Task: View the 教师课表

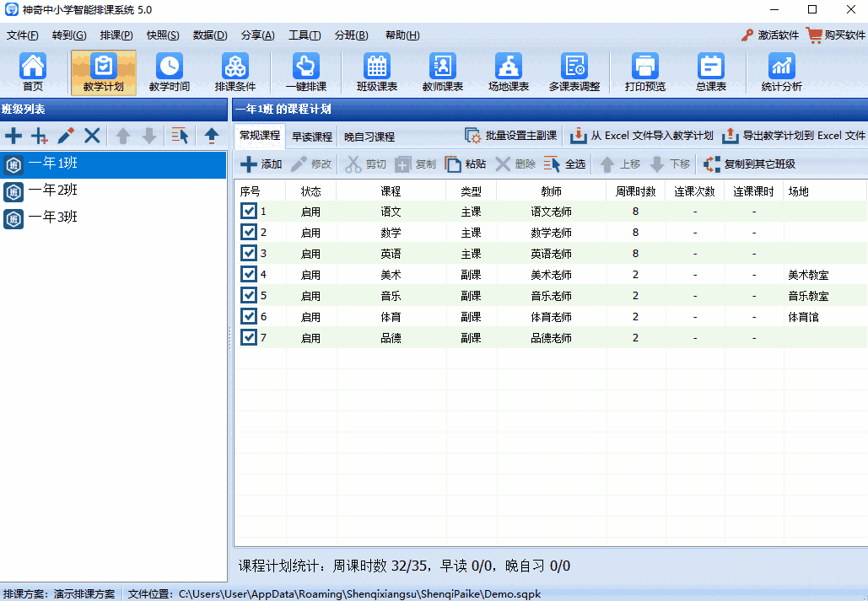Action: tap(442, 72)
